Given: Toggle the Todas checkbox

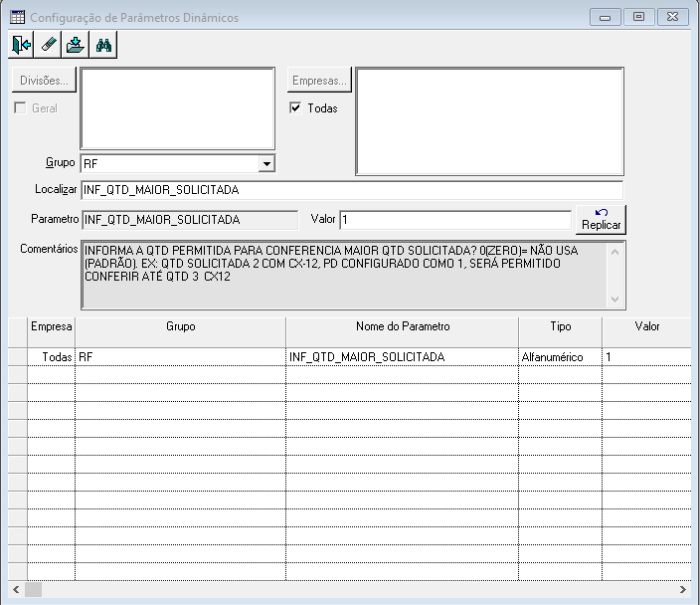Looking at the screenshot, I should [x=295, y=107].
